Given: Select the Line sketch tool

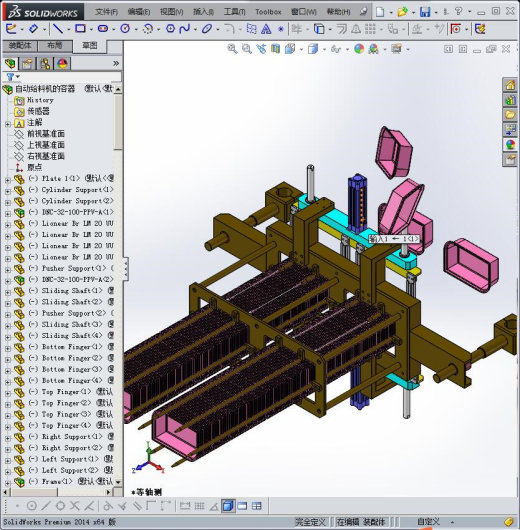Looking at the screenshot, I should click(x=58, y=29).
